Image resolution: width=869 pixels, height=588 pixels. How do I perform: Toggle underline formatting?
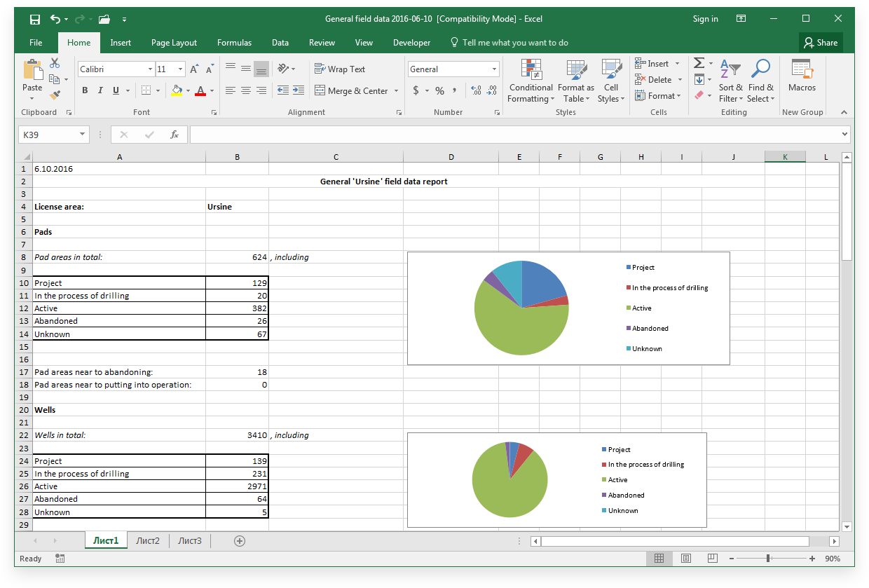click(116, 90)
